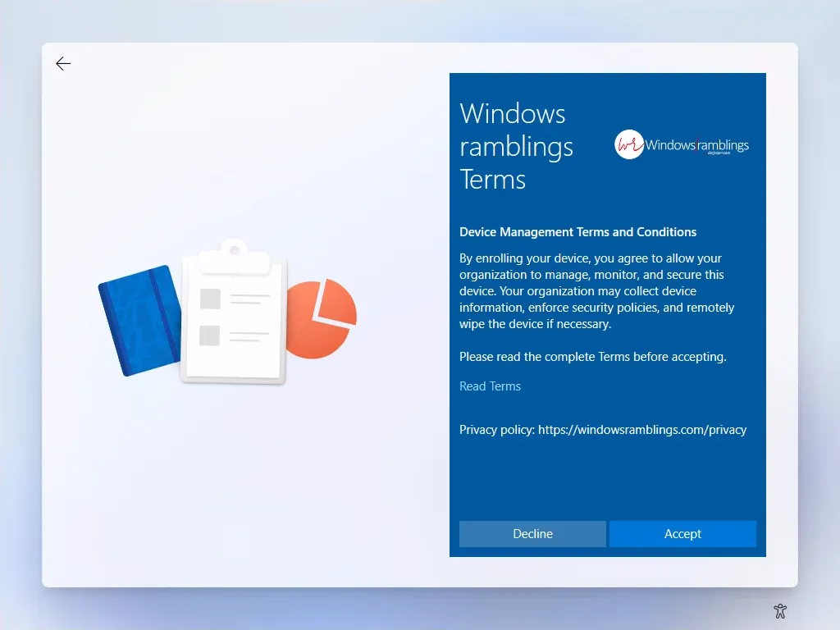
Task: Open the Read Terms link
Action: [x=490, y=386]
